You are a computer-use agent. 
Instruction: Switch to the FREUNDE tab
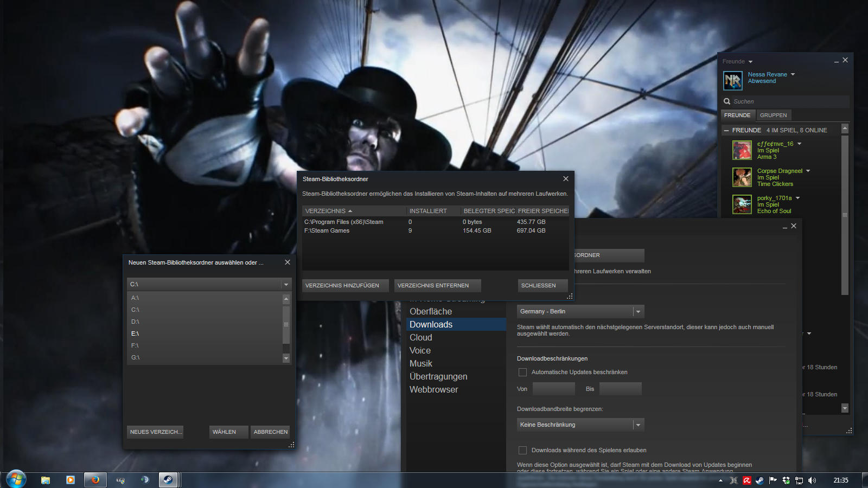point(737,115)
